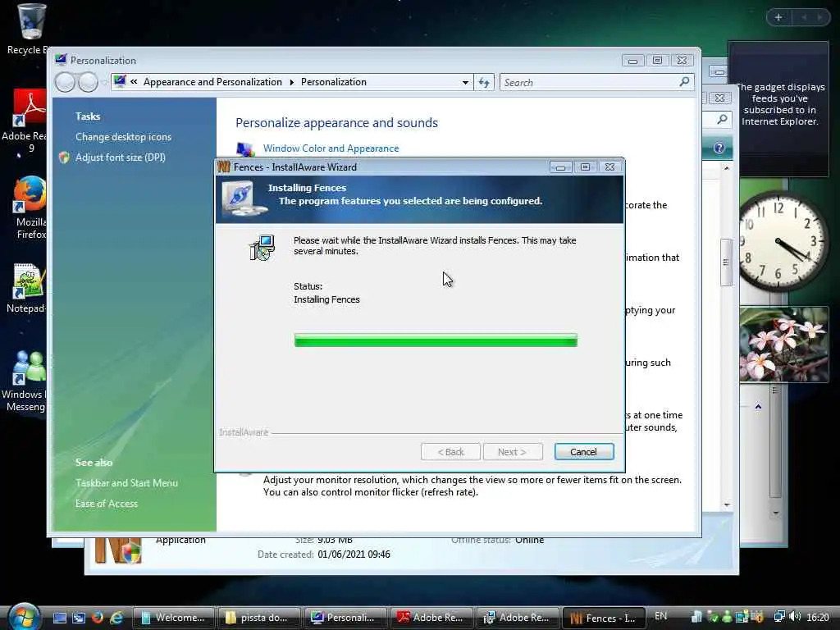Open Ease of Access link
The width and height of the screenshot is (840, 630).
[x=107, y=504]
